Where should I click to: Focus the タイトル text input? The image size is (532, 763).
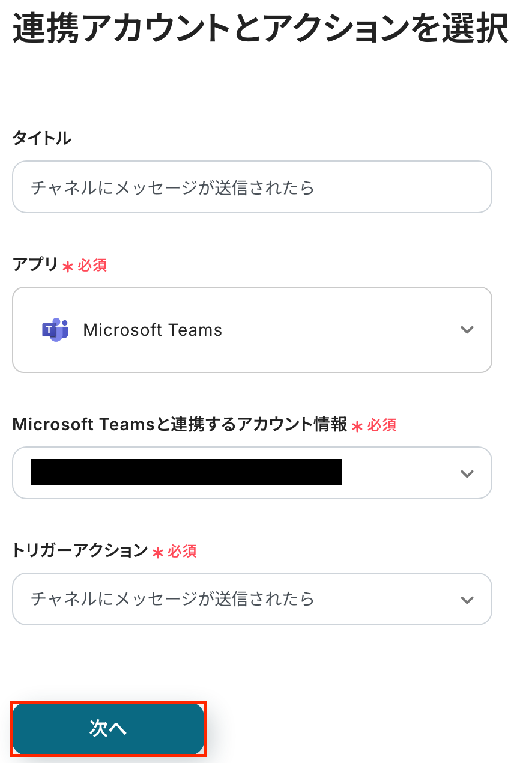pyautogui.click(x=252, y=187)
